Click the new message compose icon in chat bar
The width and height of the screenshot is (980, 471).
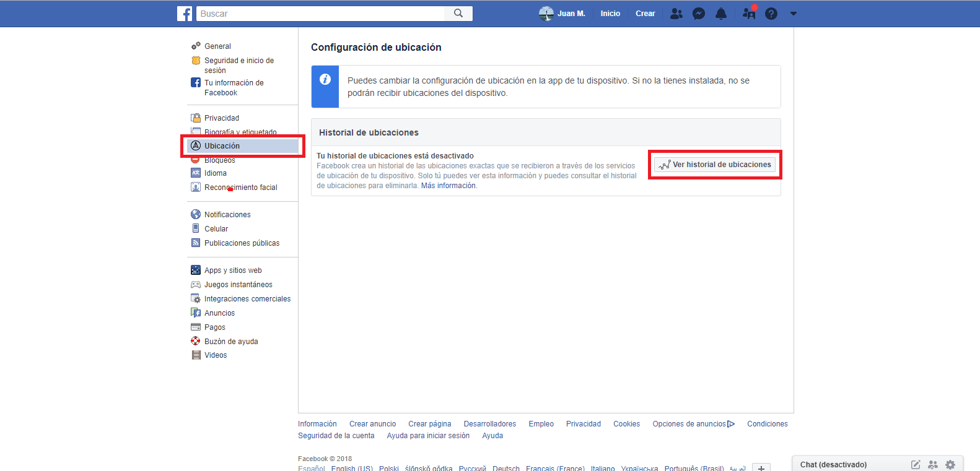(916, 465)
